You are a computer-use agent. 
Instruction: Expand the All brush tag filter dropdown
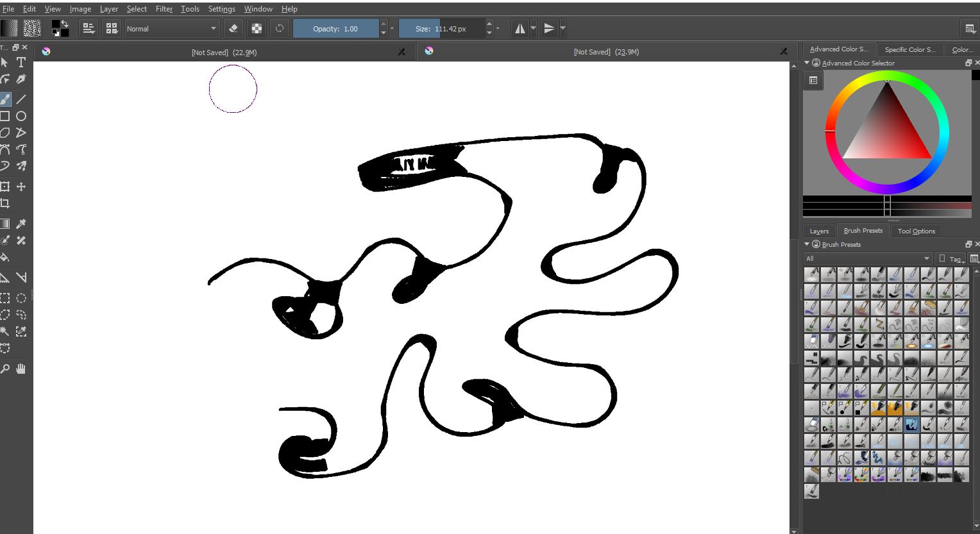867,258
